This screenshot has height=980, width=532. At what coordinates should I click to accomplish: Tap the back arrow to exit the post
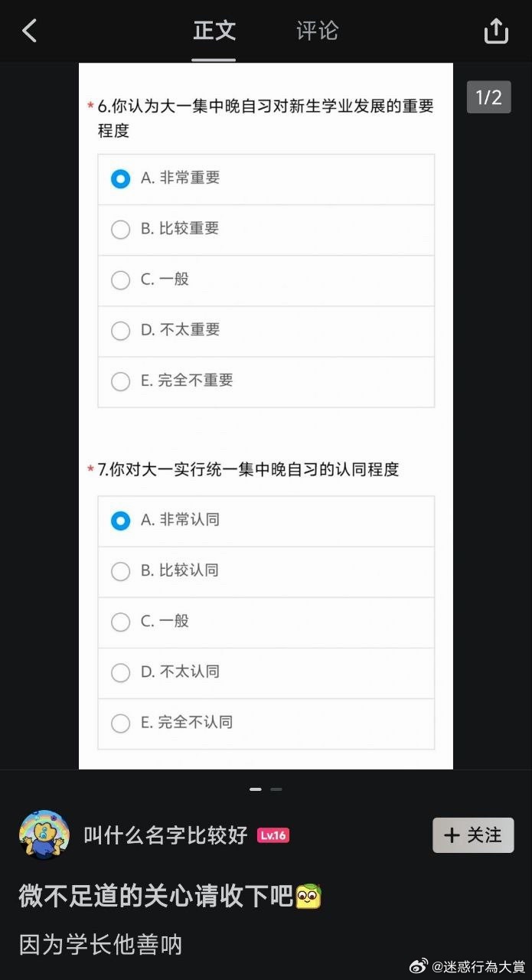coord(29,31)
